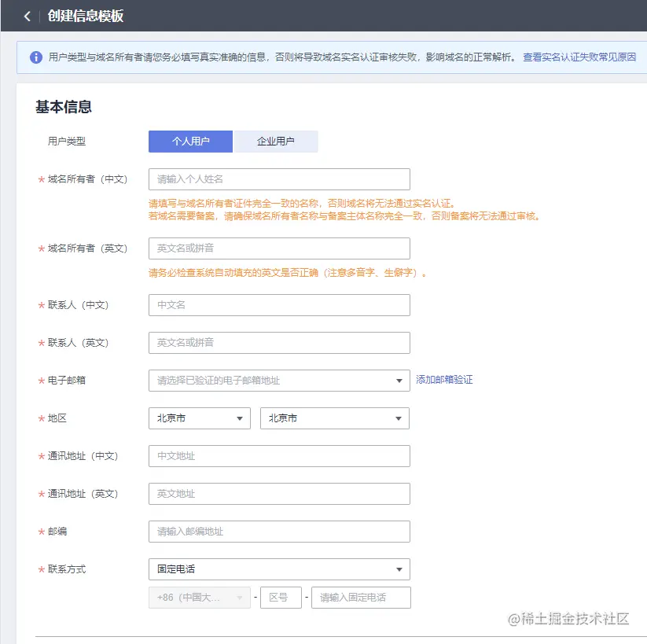
Task: Click the 通讯地址（中文） address field
Action: tap(279, 456)
